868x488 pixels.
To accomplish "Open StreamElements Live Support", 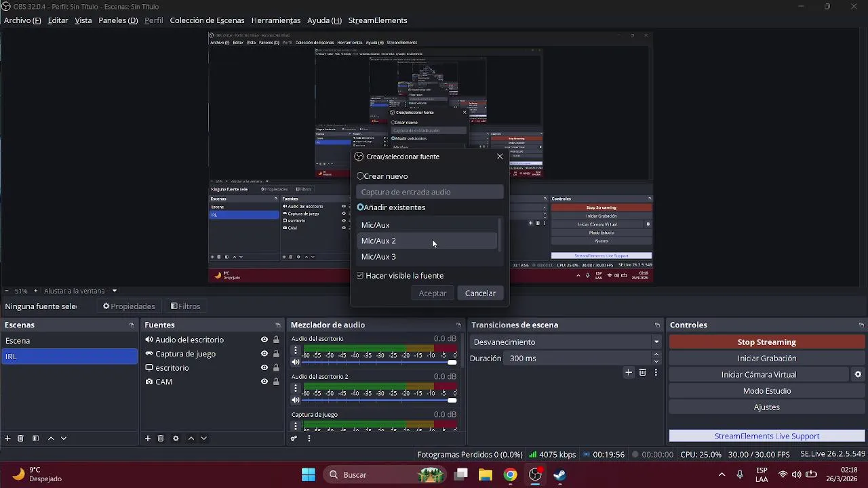I will pyautogui.click(x=766, y=436).
